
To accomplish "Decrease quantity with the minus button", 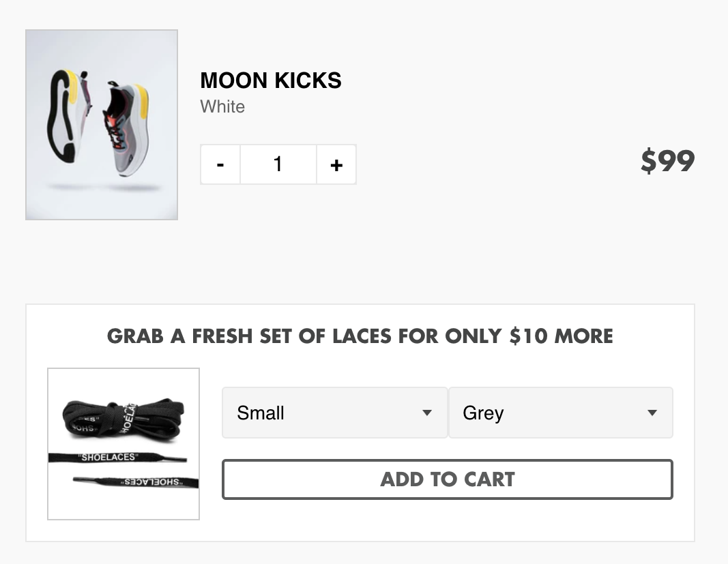I will click(220, 164).
